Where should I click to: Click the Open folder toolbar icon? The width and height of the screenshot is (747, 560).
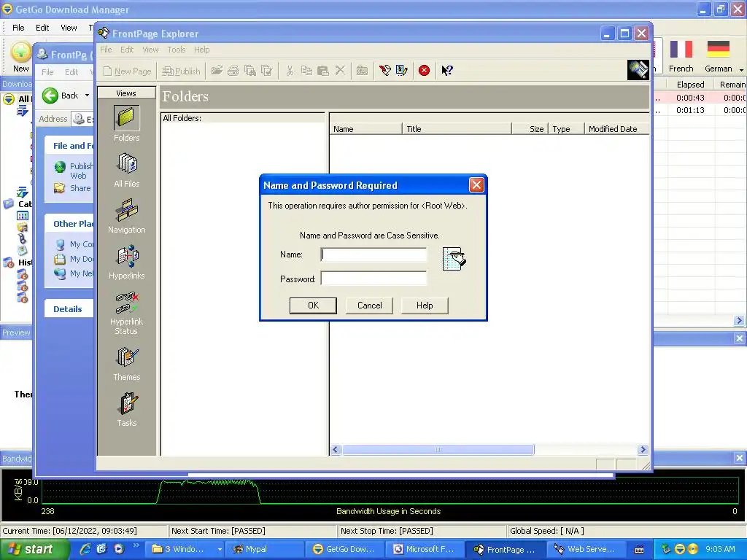click(217, 71)
